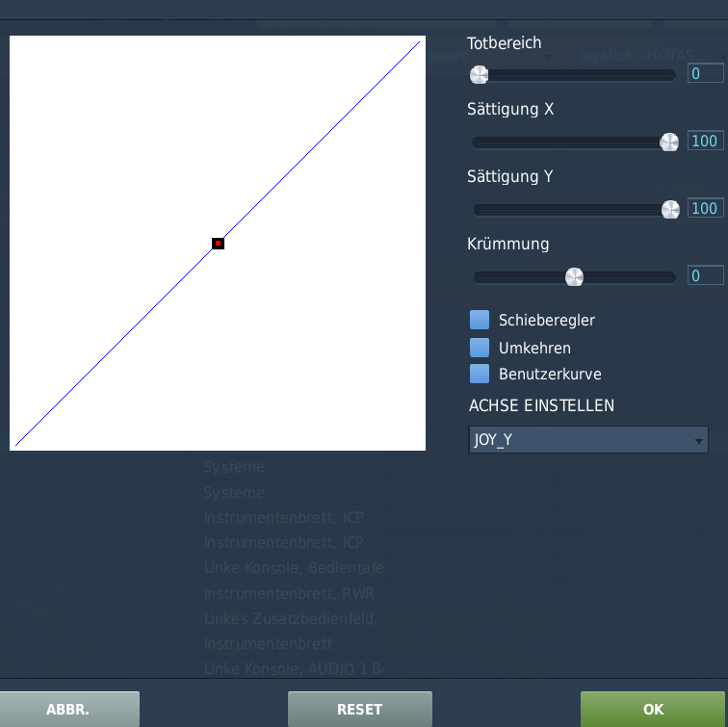Confirm with the OK button
Image resolution: width=728 pixels, height=727 pixels.
[653, 709]
